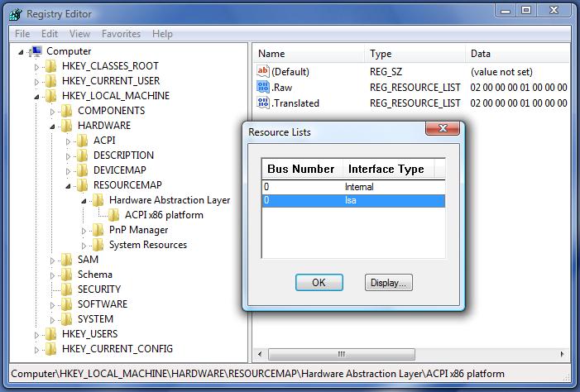Click the System Resources folder icon
The width and height of the screenshot is (580, 392).
[98, 245]
